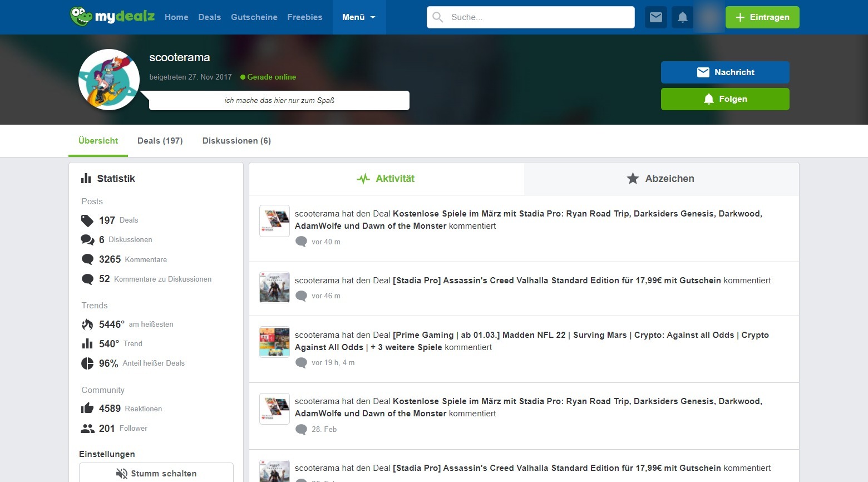Click the mydealz crocodile logo

112,16
